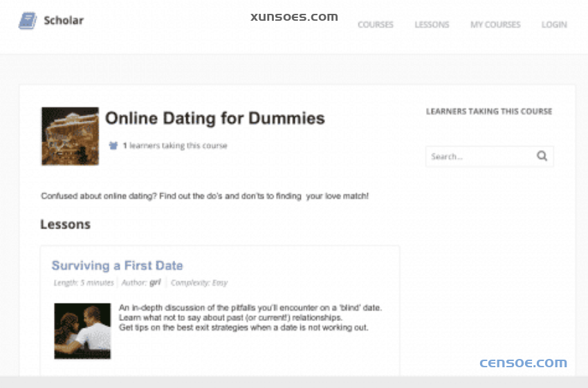Click the censoe.com watermark text
Viewport: 588px width, 388px height.
[x=523, y=363]
